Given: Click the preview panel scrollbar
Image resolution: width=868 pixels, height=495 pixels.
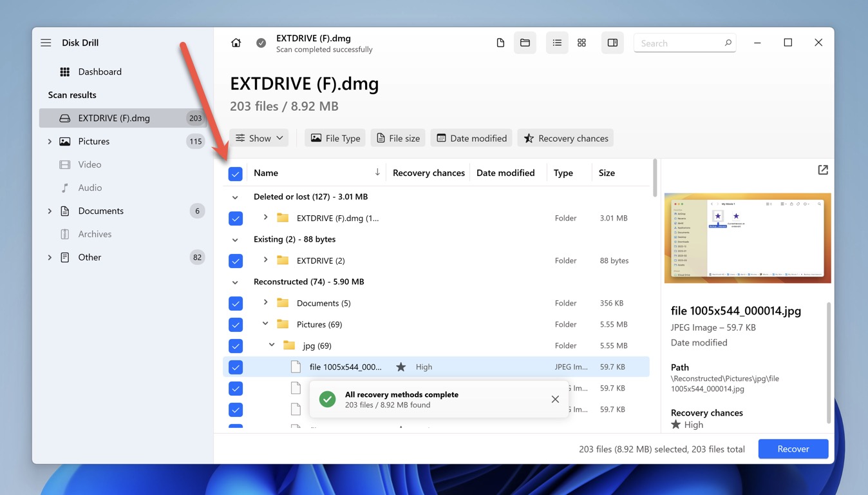Looking at the screenshot, I should (829, 362).
